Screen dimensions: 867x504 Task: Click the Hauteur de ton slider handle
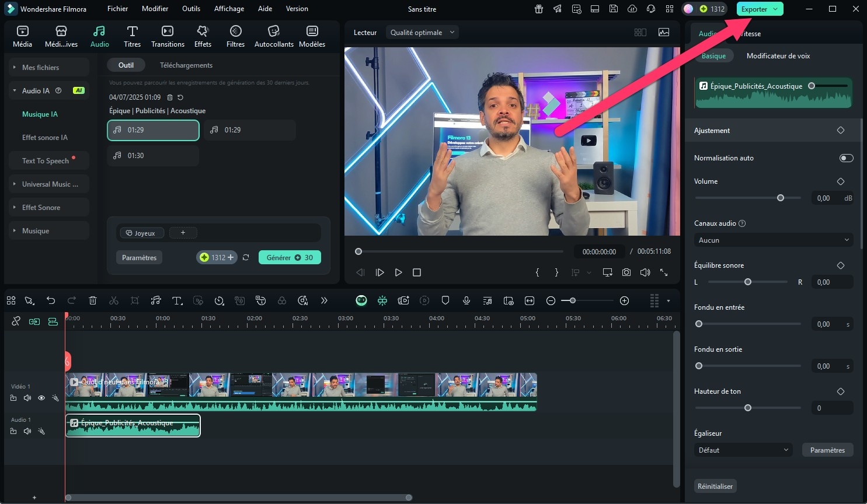point(748,408)
